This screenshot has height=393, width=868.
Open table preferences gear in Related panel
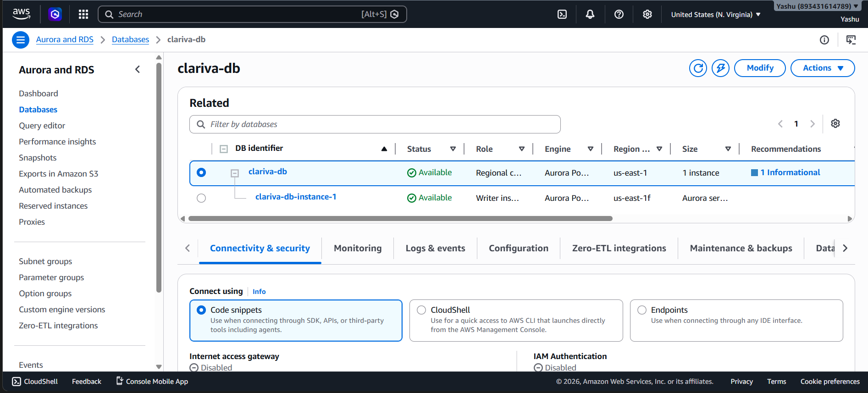click(x=835, y=123)
